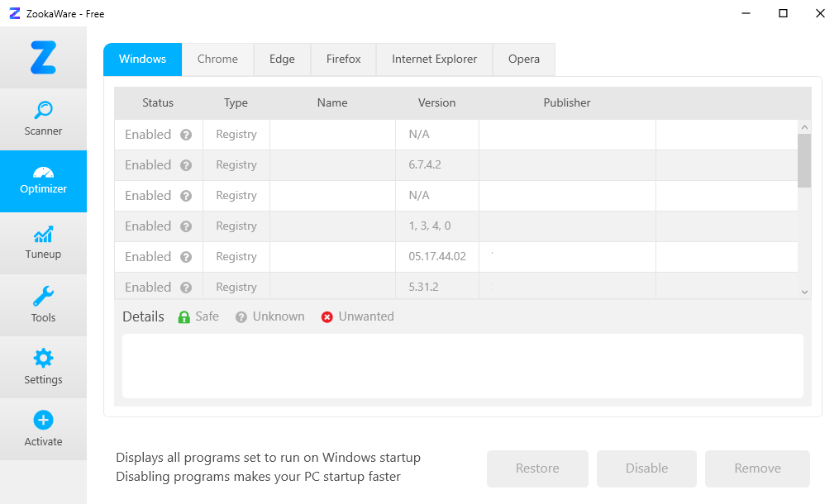Screen dimensions: 839x504
Task: Select the Optimizer gauge icon
Action: point(43,173)
